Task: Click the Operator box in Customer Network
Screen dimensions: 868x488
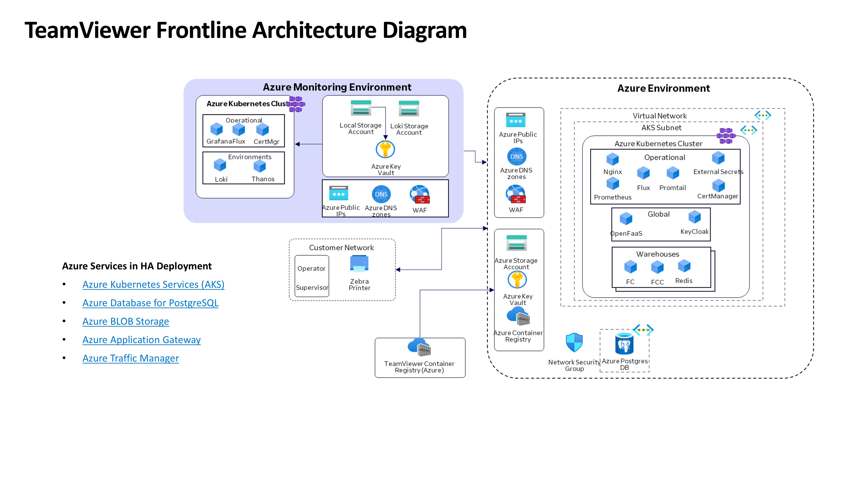Action: (x=311, y=269)
